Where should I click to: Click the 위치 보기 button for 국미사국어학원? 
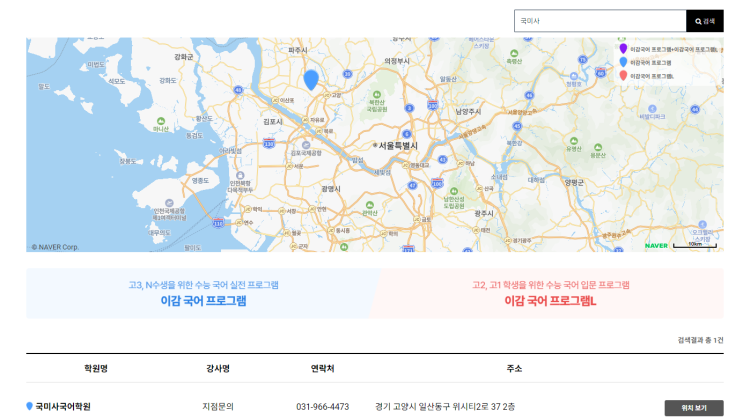694,408
